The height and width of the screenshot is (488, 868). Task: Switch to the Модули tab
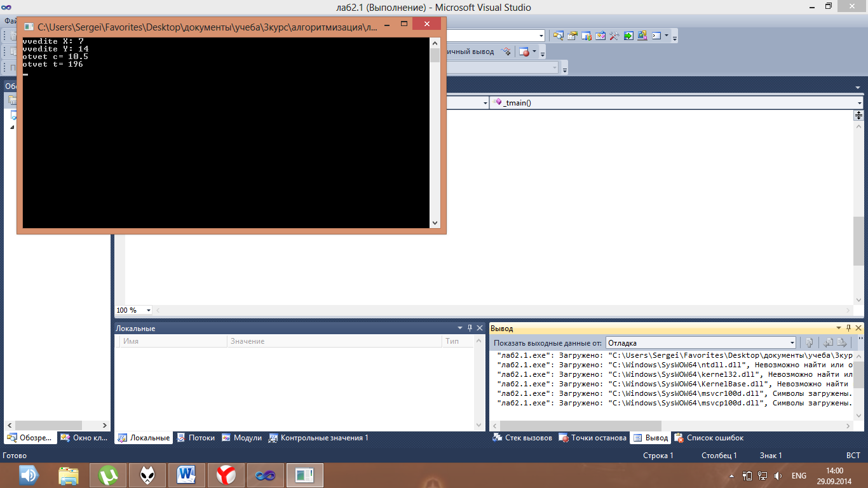241,438
